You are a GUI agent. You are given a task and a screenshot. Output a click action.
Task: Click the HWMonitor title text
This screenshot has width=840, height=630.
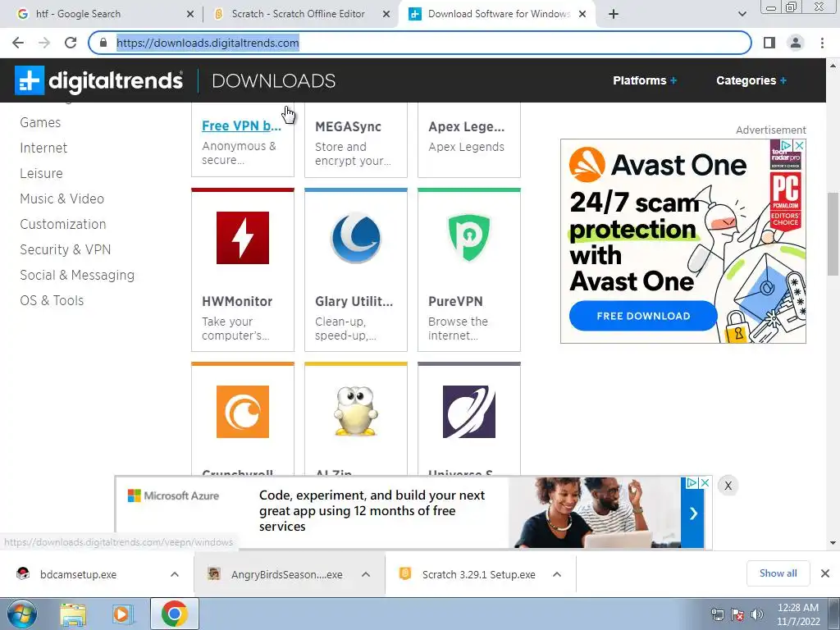[x=237, y=302]
